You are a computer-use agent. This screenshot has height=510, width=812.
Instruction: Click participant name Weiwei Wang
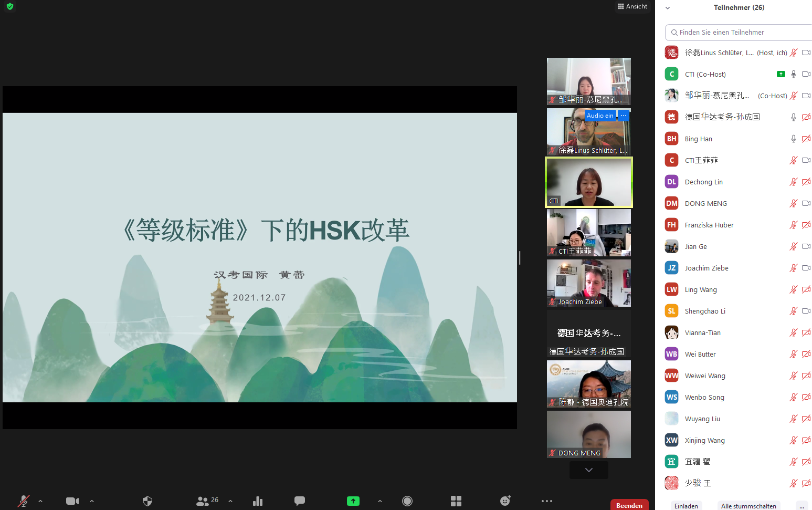(705, 376)
